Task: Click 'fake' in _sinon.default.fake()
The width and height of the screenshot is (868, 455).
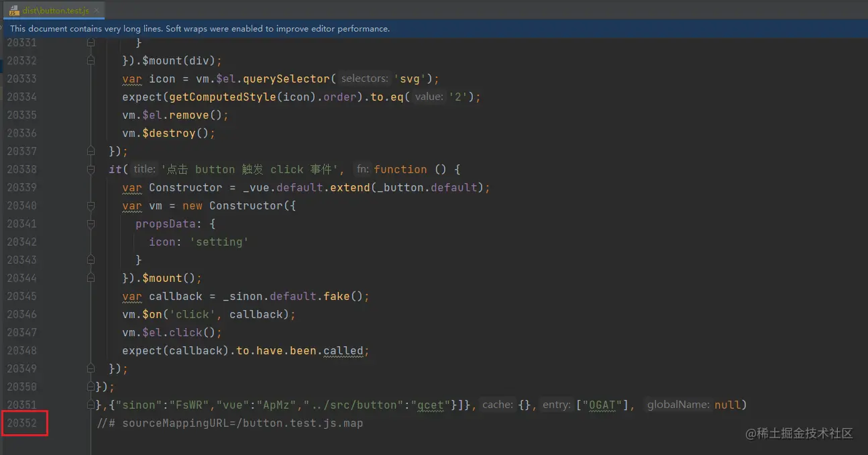Action: [337, 296]
